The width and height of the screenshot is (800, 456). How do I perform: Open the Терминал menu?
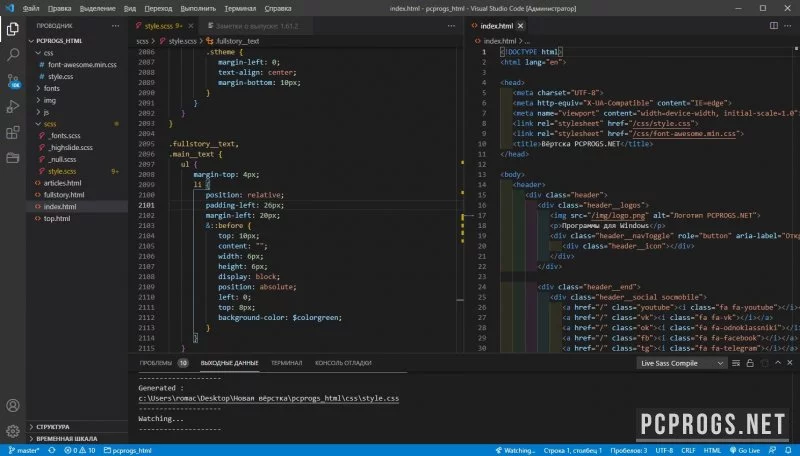coord(240,8)
